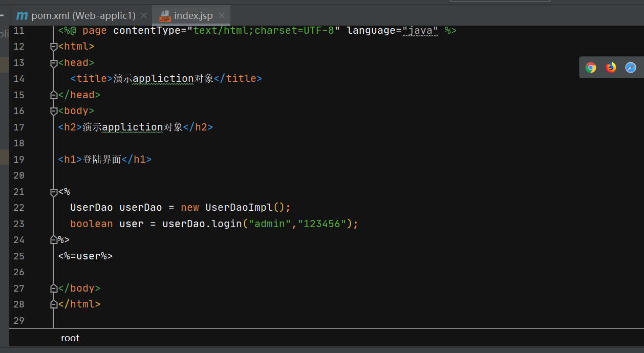Image resolution: width=644 pixels, height=353 pixels.
Task: Click the 登陆界面 text in h1
Action: coord(102,159)
